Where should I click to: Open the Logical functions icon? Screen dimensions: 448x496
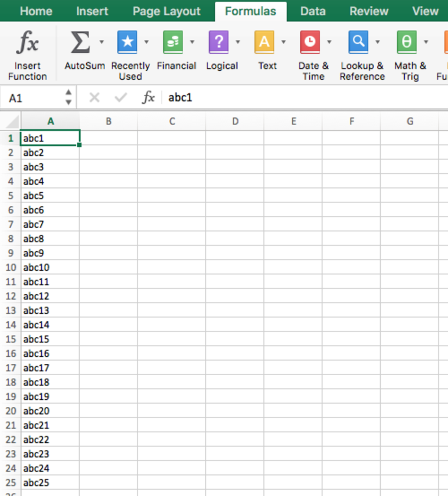coord(219,42)
